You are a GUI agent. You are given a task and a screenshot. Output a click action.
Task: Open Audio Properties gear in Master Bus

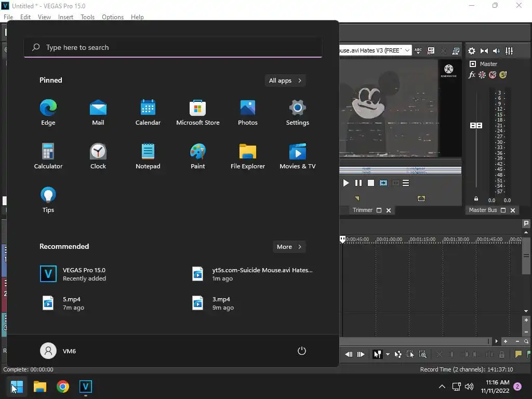pyautogui.click(x=472, y=51)
